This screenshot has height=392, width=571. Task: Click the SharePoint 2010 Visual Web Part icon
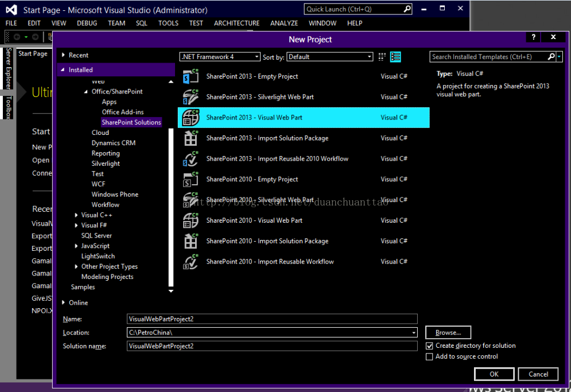click(191, 220)
